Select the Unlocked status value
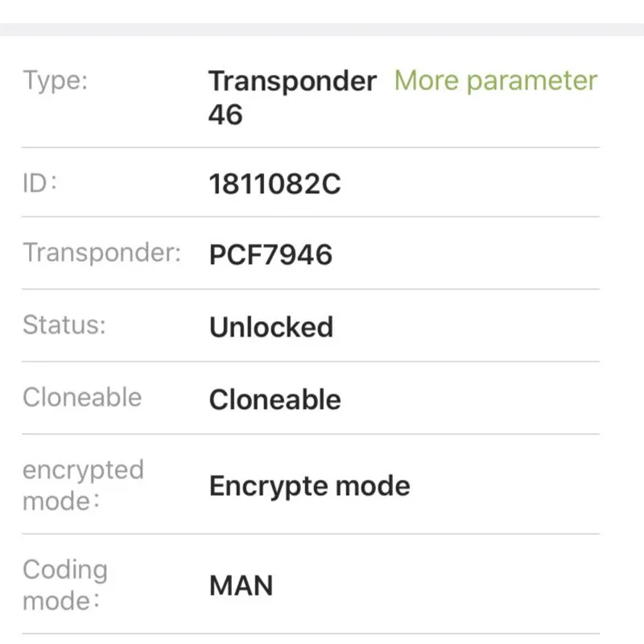Screen dimensions: 644x644 (x=271, y=327)
